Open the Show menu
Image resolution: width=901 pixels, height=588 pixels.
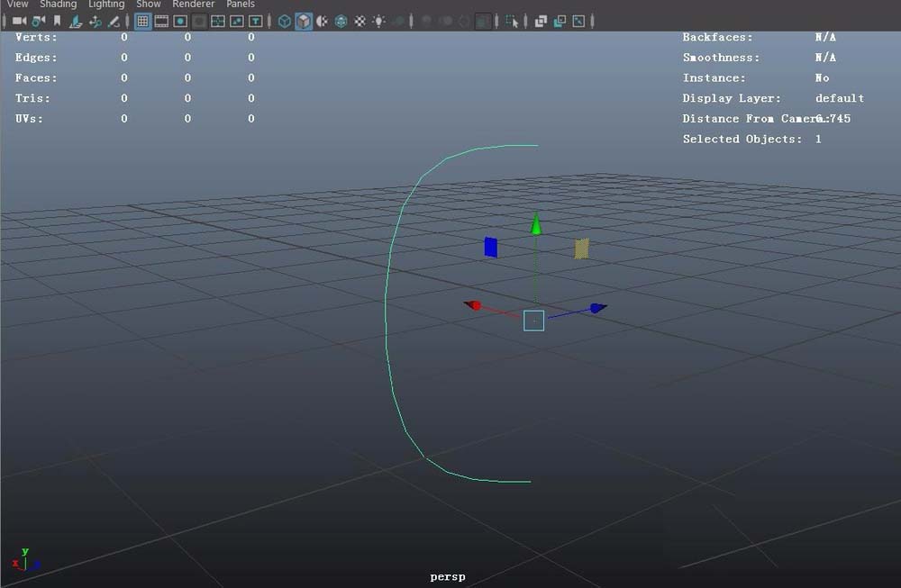coord(148,5)
